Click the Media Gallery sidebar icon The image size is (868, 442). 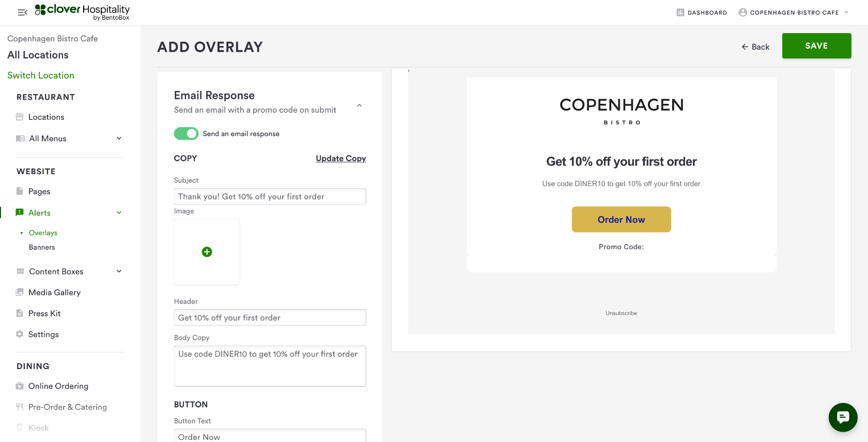point(20,292)
